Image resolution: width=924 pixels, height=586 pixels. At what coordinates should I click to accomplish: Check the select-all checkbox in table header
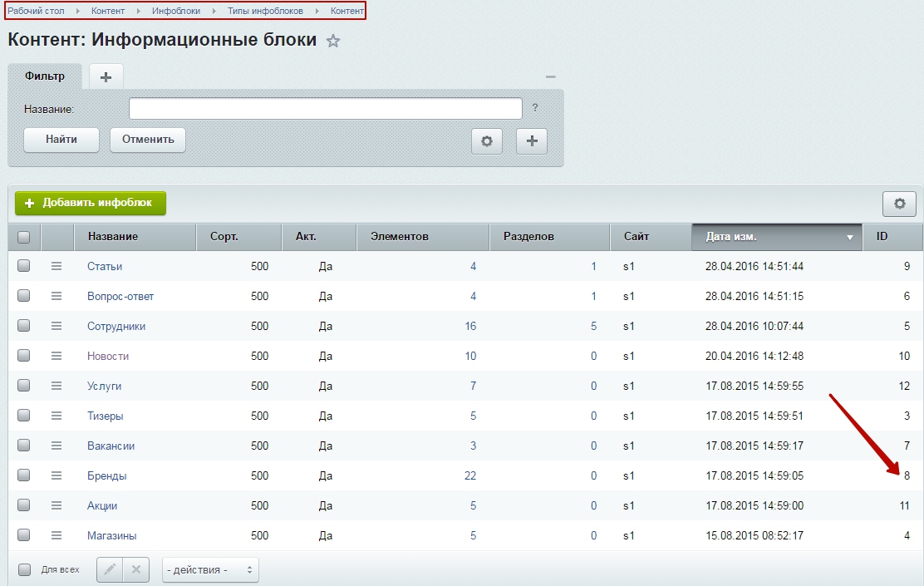point(24,237)
